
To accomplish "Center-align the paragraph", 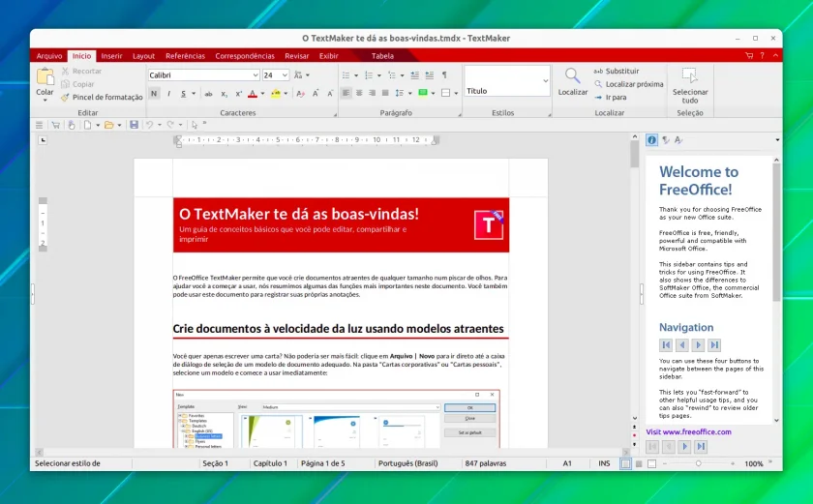I will click(x=359, y=93).
